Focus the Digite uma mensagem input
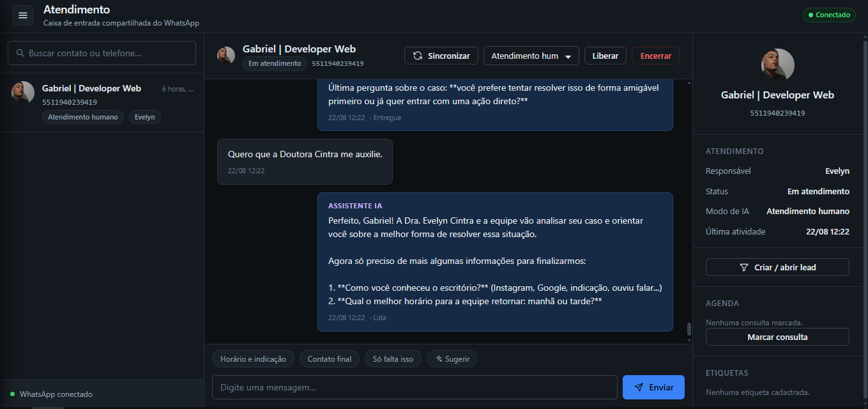Viewport: 868px width, 409px height. click(415, 387)
